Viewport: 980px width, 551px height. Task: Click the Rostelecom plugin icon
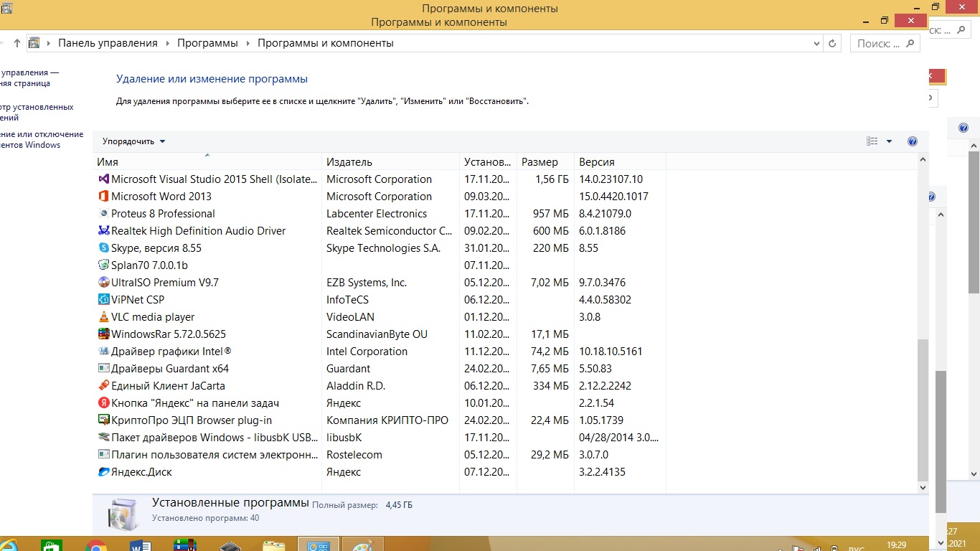point(103,455)
